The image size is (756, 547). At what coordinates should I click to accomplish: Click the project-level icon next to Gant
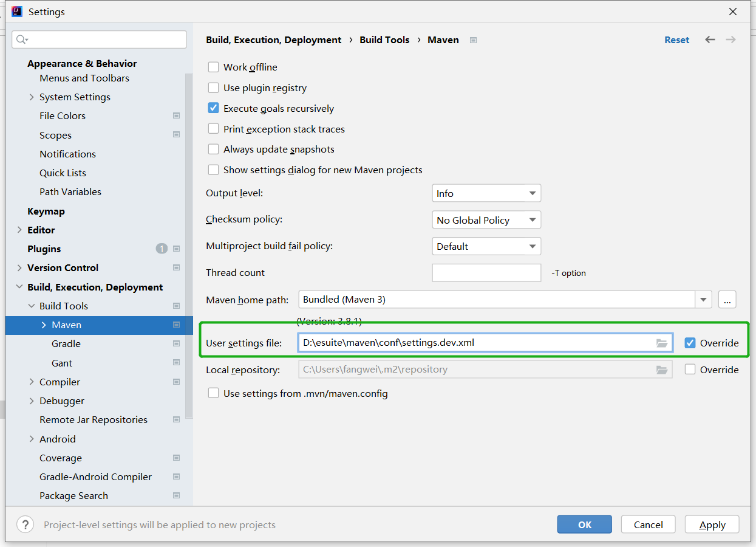coord(176,363)
